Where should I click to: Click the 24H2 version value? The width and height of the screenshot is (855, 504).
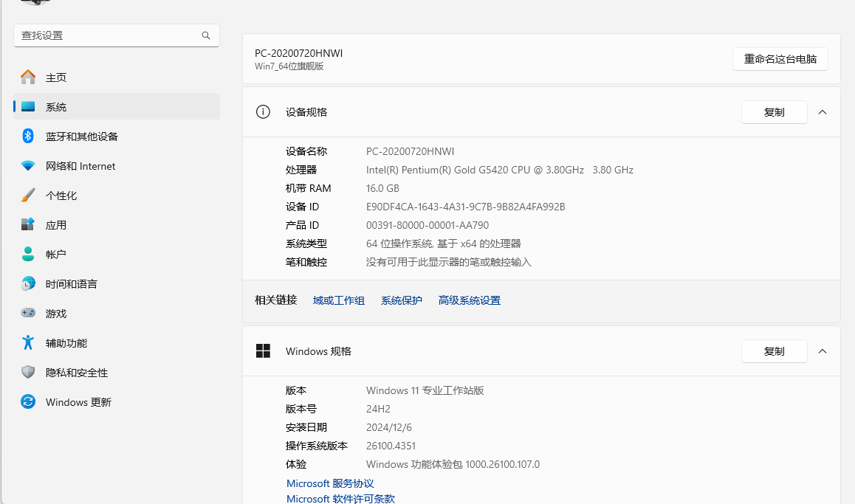379,409
